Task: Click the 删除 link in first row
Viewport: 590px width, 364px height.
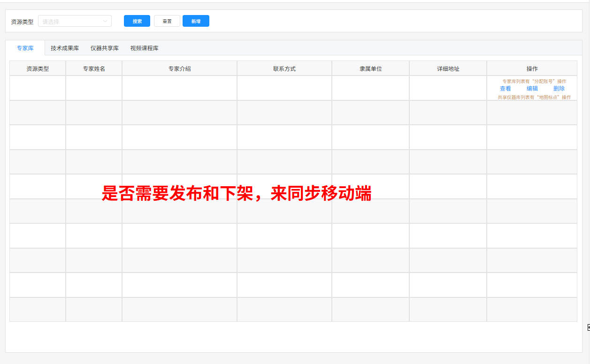Action: tap(559, 88)
